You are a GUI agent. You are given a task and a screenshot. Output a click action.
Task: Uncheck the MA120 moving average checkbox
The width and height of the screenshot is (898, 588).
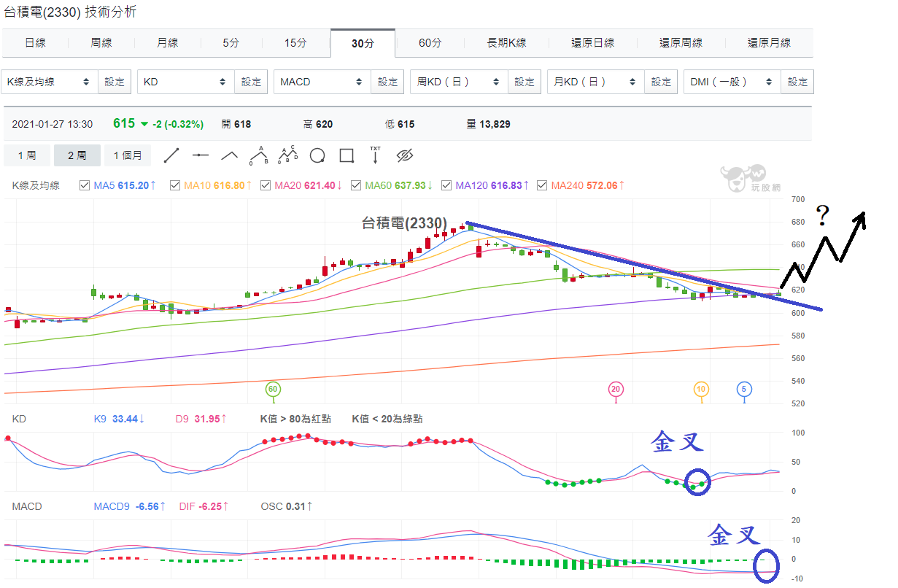click(446, 185)
